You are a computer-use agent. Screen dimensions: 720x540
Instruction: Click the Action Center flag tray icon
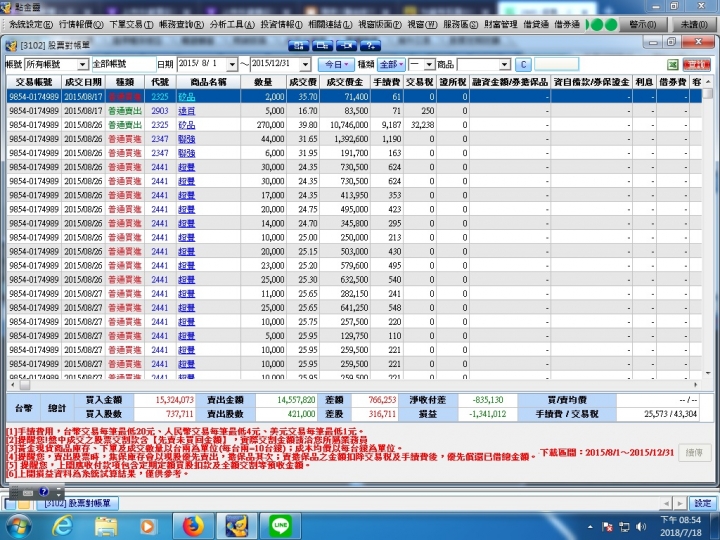point(607,527)
